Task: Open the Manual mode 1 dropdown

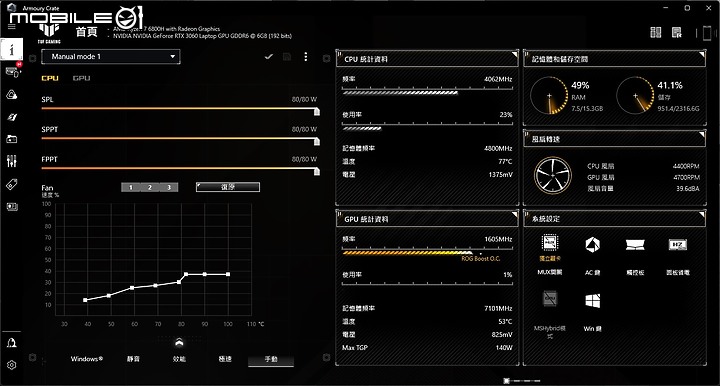Action: pos(111,56)
